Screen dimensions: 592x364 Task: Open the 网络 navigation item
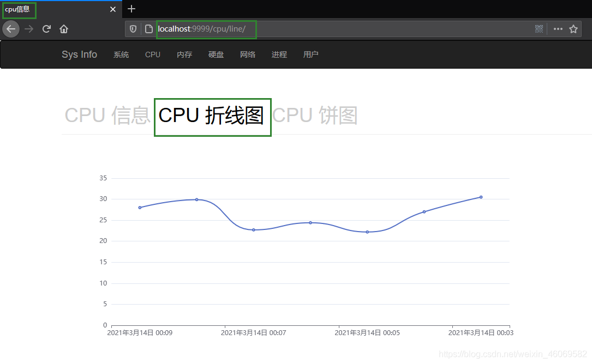248,54
